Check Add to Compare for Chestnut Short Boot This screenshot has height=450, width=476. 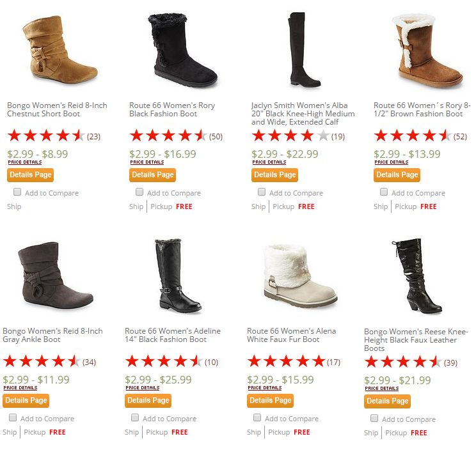17,192
